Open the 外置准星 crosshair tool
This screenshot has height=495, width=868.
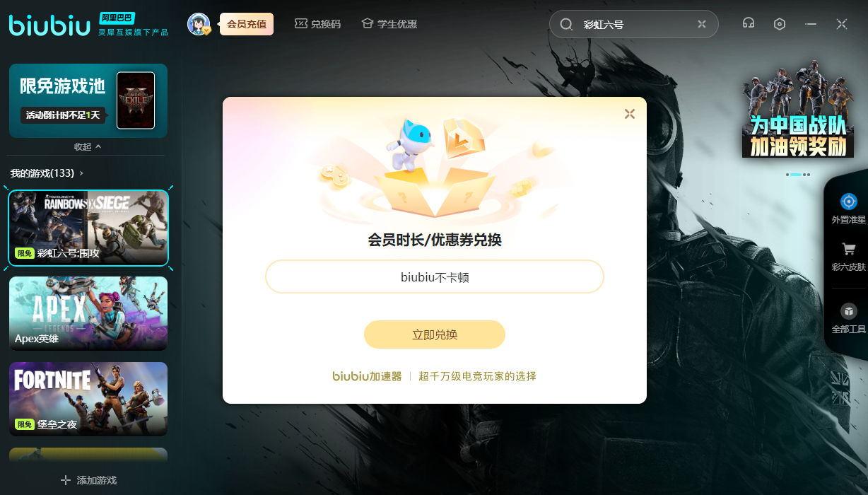[848, 208]
